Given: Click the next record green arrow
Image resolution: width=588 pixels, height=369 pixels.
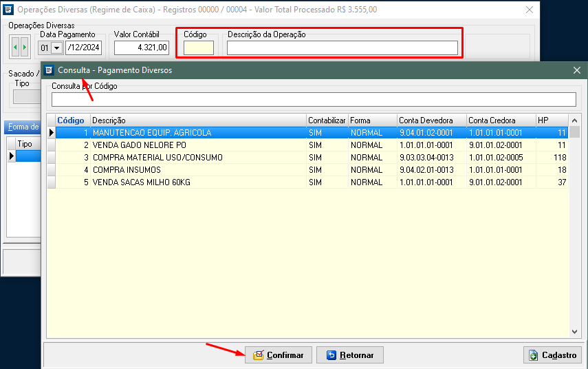Looking at the screenshot, I should 25,48.
